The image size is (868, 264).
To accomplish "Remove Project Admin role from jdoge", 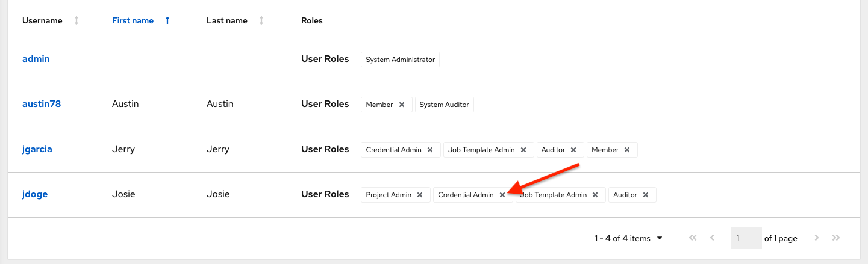I will (420, 195).
